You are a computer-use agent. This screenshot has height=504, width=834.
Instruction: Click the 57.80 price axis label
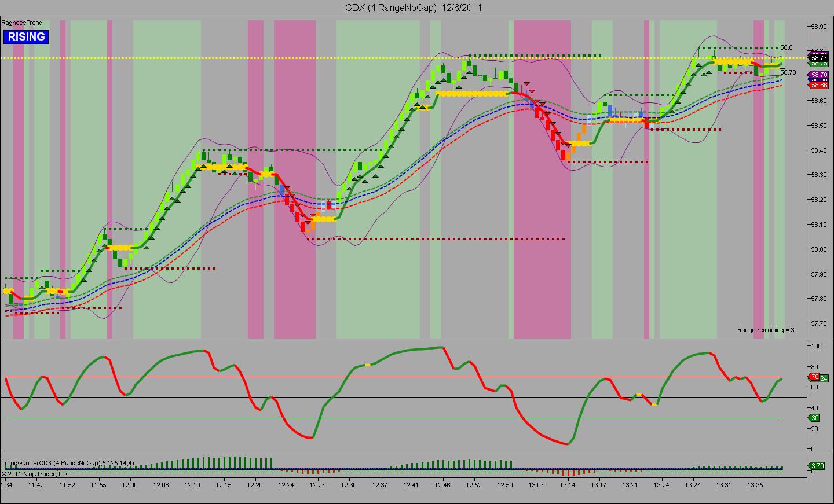[x=819, y=299]
